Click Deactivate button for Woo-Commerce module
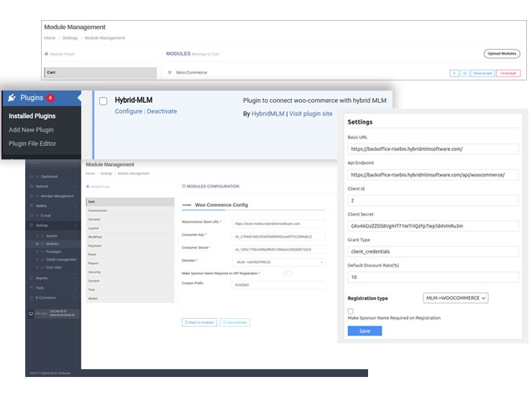 click(x=482, y=73)
